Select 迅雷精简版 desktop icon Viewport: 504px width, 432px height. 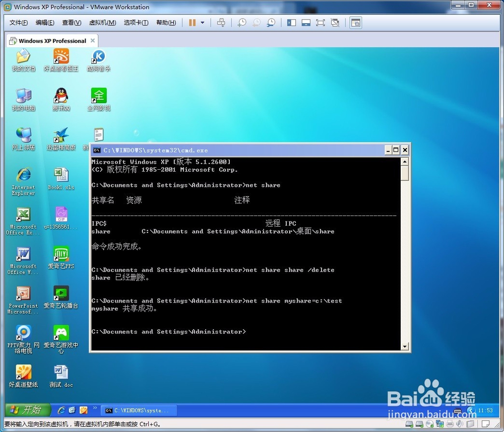pos(61,139)
